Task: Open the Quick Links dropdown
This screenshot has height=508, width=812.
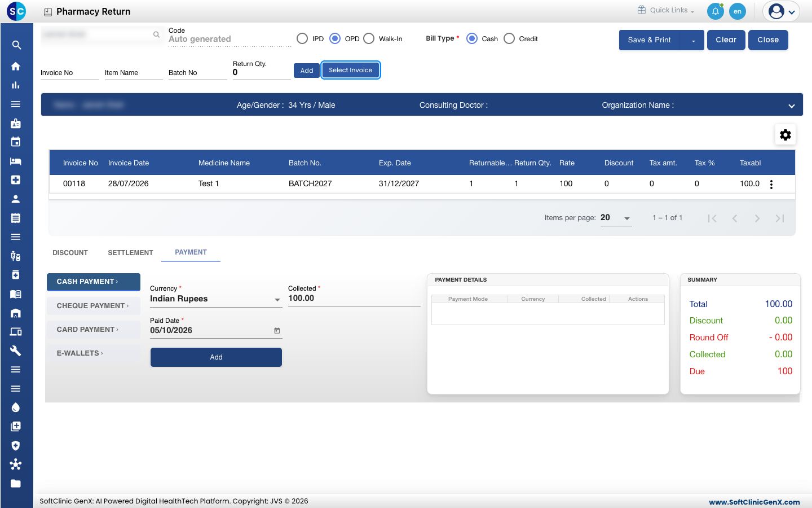Action: tap(667, 10)
